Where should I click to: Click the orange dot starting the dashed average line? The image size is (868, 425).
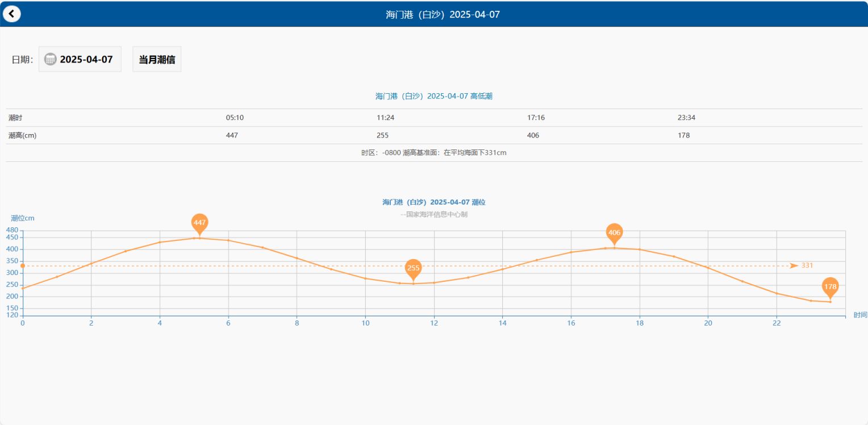click(x=23, y=266)
